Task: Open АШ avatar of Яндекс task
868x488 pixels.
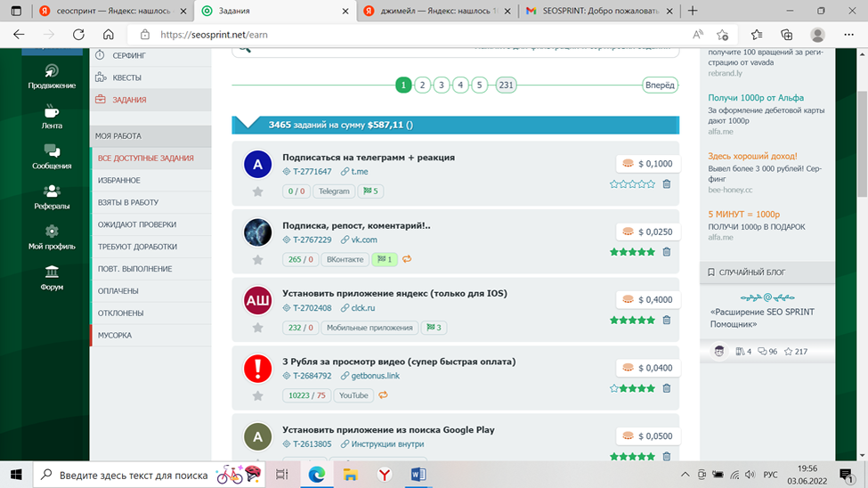Action: (x=257, y=300)
